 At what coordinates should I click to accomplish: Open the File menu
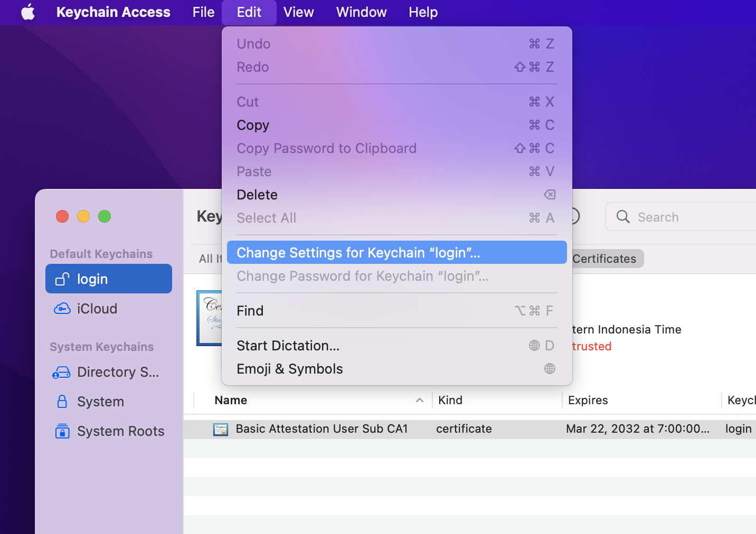click(203, 12)
